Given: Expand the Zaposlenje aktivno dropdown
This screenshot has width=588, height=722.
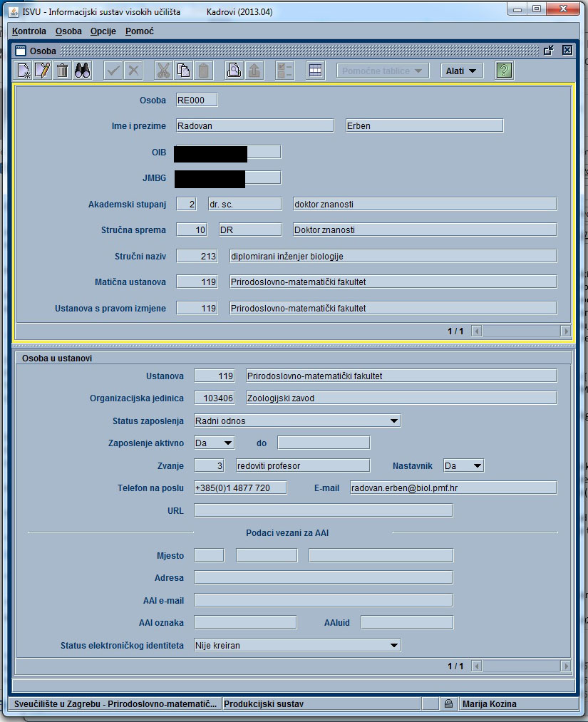Looking at the screenshot, I should coord(228,443).
